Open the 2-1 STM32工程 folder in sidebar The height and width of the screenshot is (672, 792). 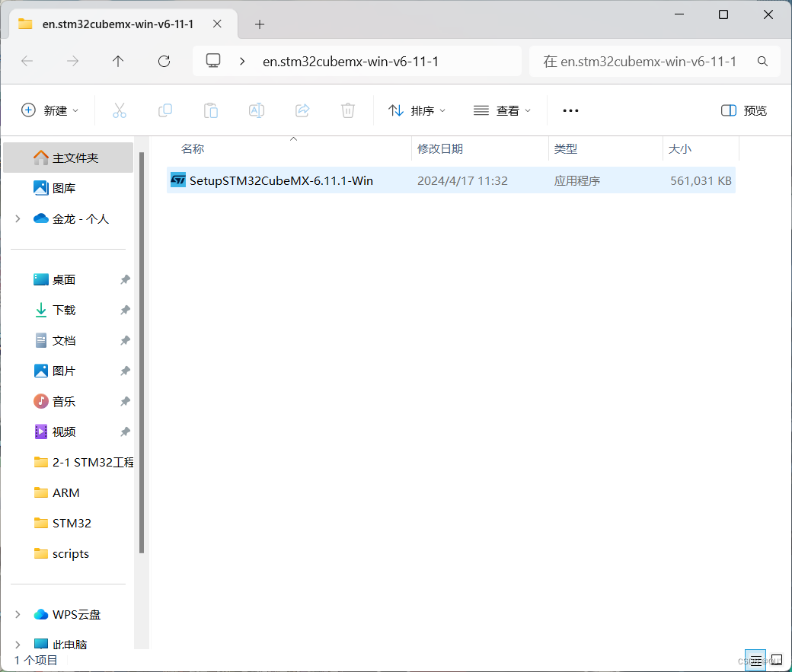[x=83, y=462]
